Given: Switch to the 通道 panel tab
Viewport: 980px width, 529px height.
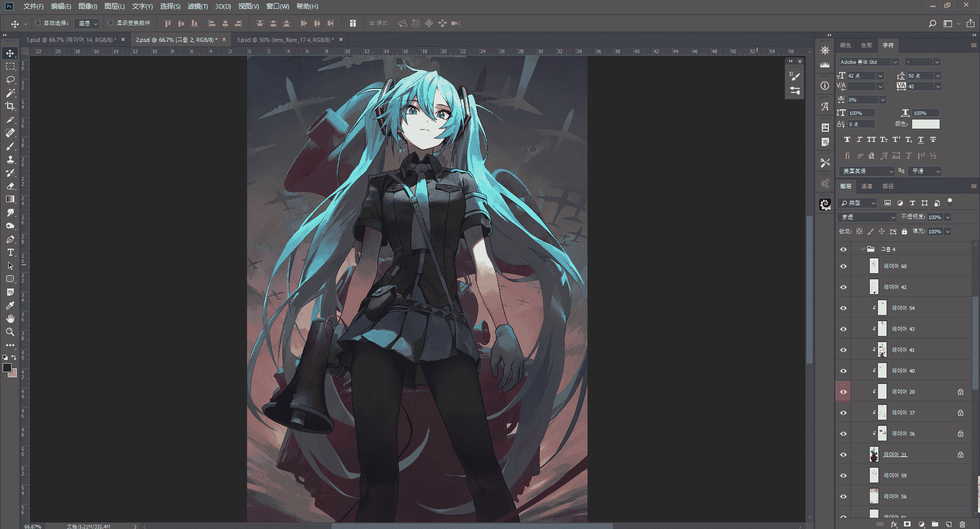Looking at the screenshot, I should coord(867,186).
